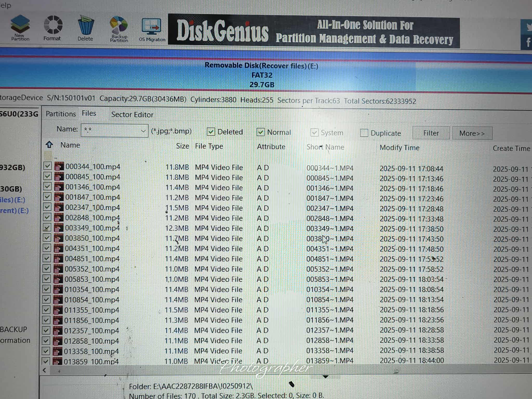
Task: Click the file icon of 002347_100.mp4
Action: (x=59, y=207)
